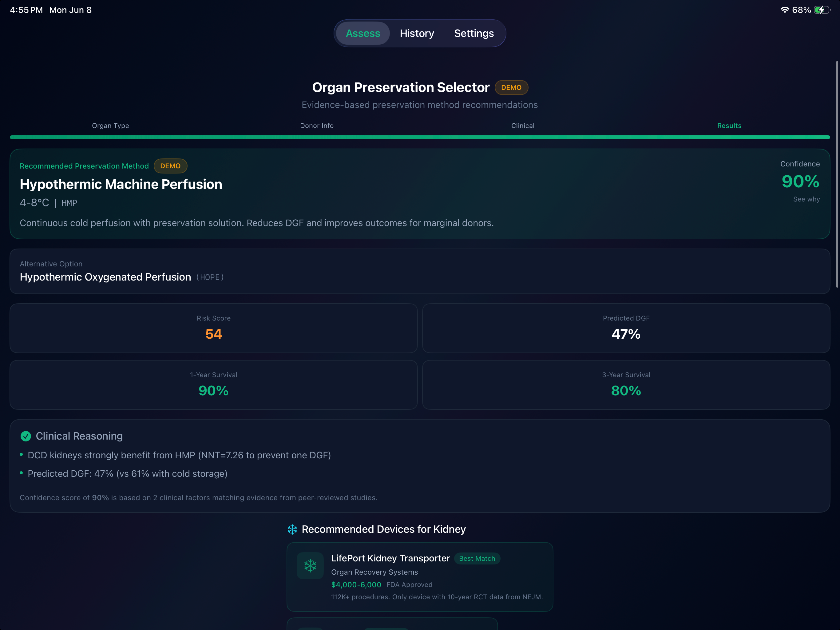Click the 4:55 PM clock
This screenshot has height=630, width=840.
[x=26, y=10]
